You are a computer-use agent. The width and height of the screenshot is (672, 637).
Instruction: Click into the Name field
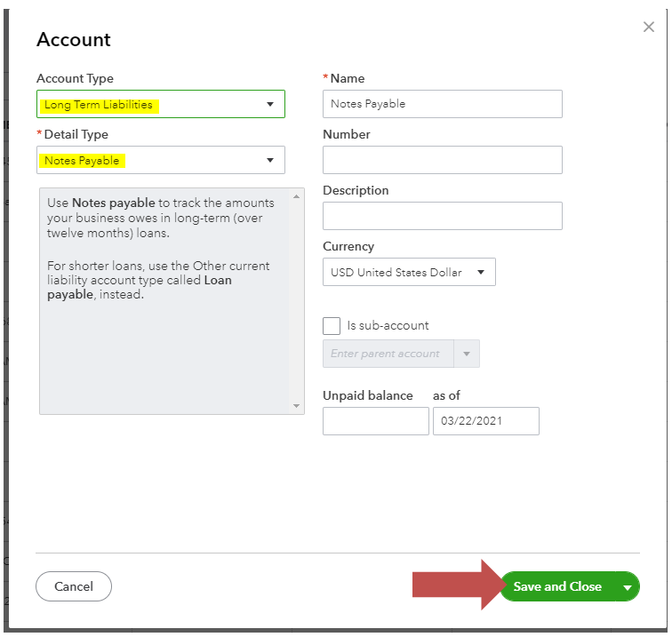(x=442, y=104)
